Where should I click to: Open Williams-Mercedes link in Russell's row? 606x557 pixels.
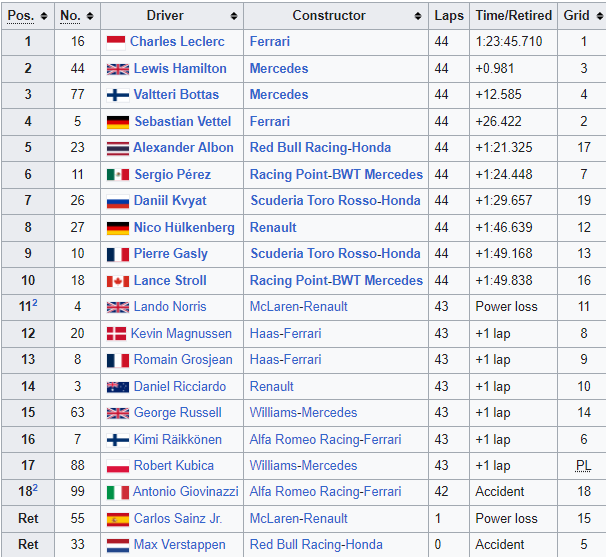pos(303,412)
